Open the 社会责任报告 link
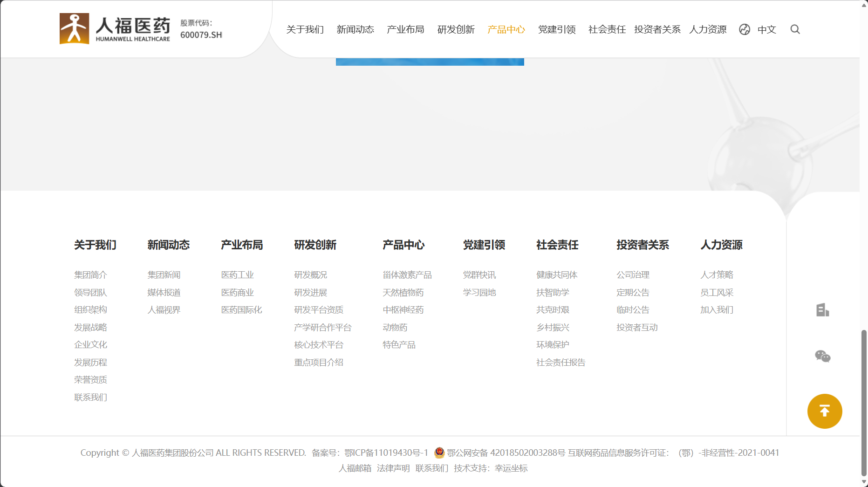The height and width of the screenshot is (487, 868). (x=560, y=363)
